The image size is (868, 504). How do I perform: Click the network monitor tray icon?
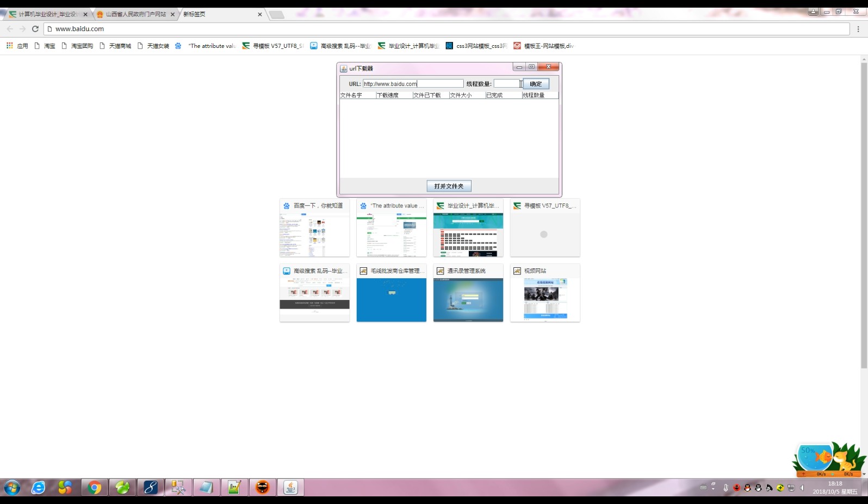[x=791, y=488]
